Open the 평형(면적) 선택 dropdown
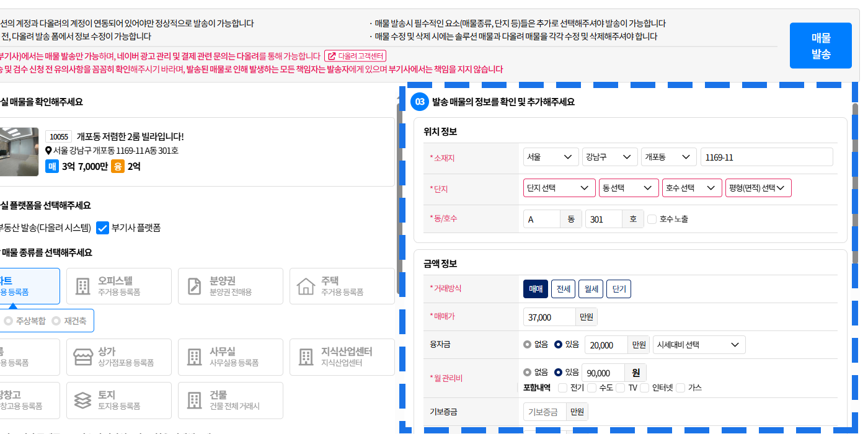This screenshot has height=434, width=868. [758, 188]
